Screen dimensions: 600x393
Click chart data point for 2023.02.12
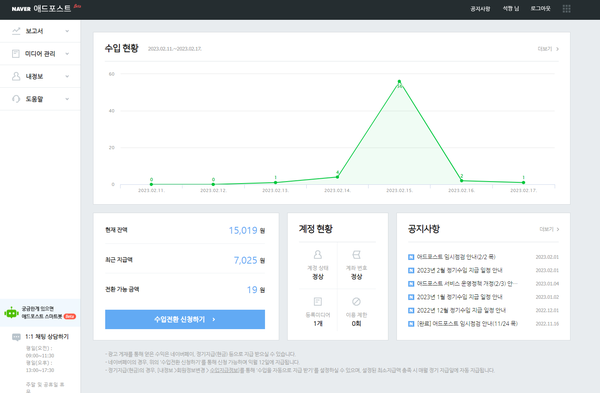pos(213,184)
